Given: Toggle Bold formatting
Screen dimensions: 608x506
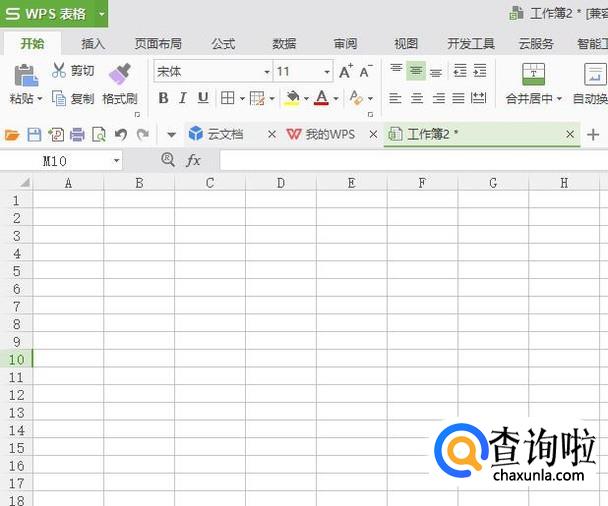Looking at the screenshot, I should (163, 98).
